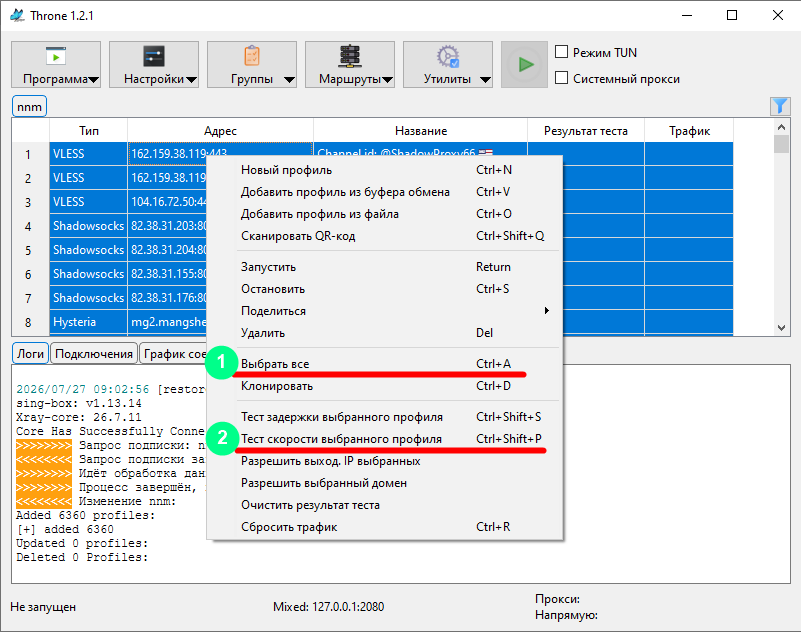Click the blue filter funnel icon

pyautogui.click(x=780, y=106)
